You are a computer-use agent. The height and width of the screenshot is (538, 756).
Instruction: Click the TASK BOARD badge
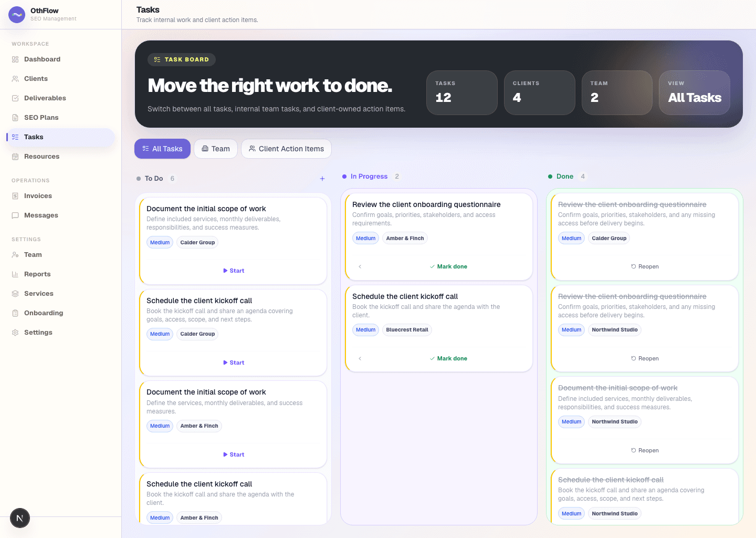(x=182, y=59)
